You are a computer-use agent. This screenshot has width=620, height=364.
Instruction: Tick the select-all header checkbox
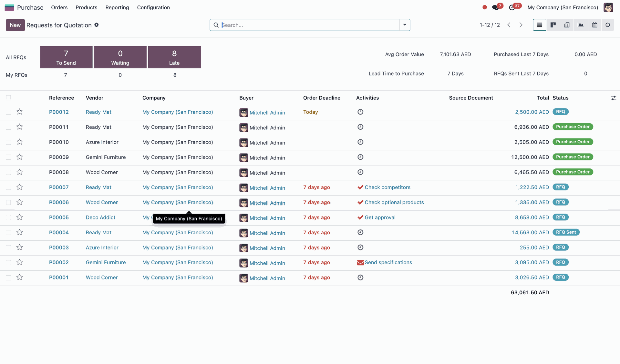pos(8,98)
